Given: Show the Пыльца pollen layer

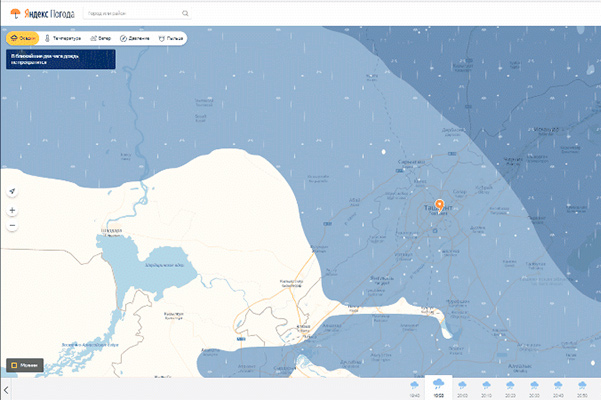Looking at the screenshot, I should (x=173, y=38).
